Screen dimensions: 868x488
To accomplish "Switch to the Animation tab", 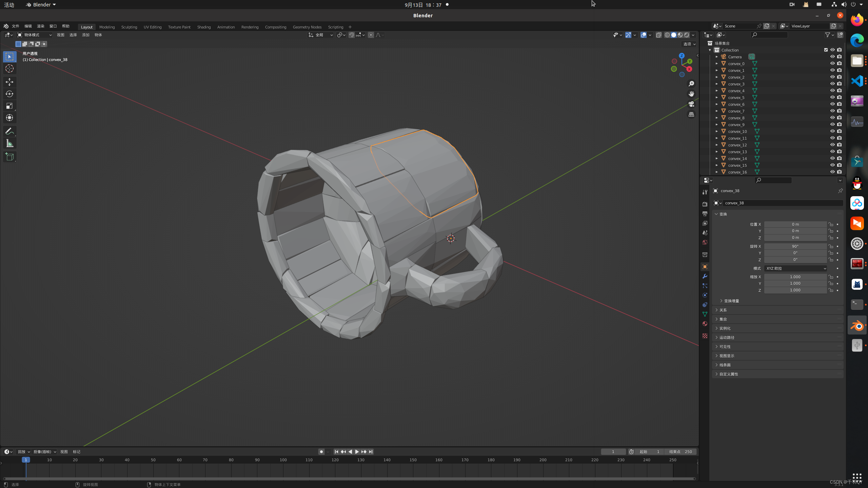I will click(x=225, y=27).
